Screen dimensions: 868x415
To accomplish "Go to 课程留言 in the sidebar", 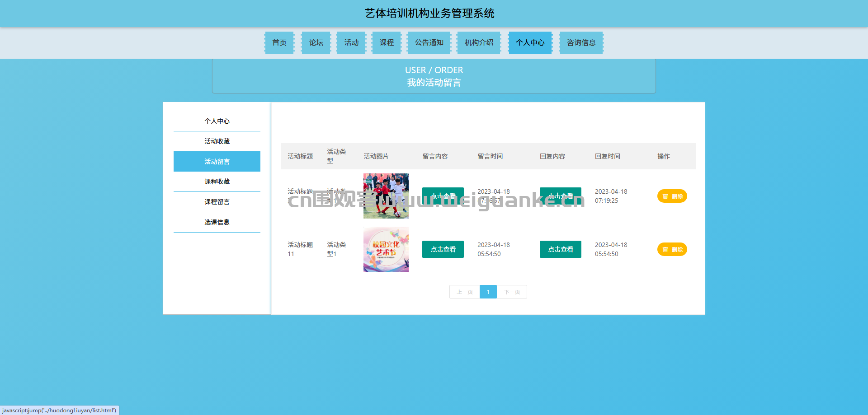I will 217,202.
